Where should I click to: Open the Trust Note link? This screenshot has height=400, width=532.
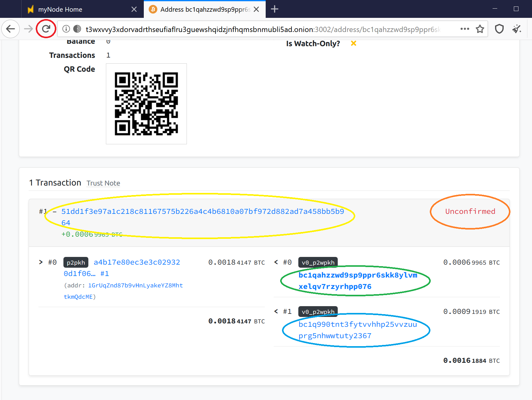coord(103,183)
